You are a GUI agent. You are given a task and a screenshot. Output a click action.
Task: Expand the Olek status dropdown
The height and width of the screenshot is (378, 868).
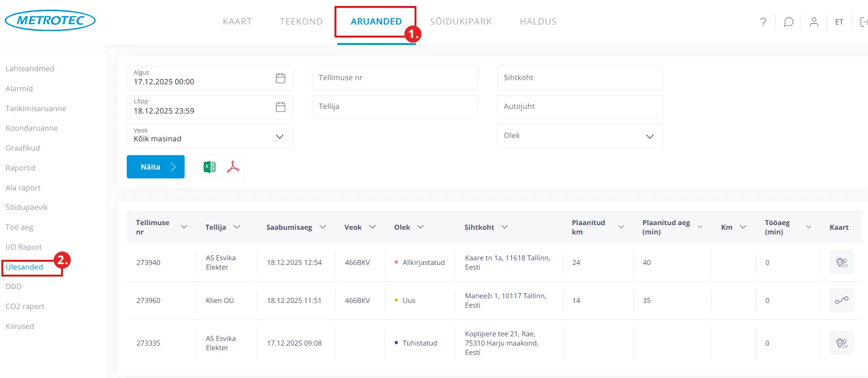click(650, 136)
